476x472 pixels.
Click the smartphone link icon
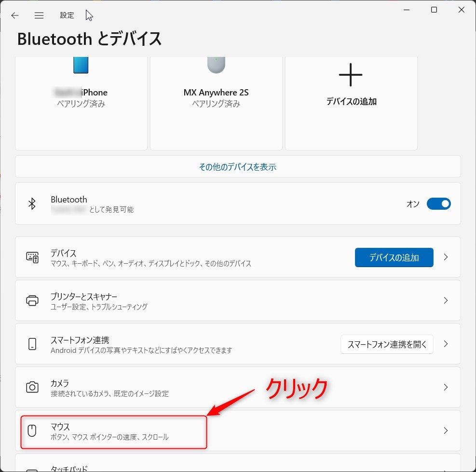click(32, 344)
